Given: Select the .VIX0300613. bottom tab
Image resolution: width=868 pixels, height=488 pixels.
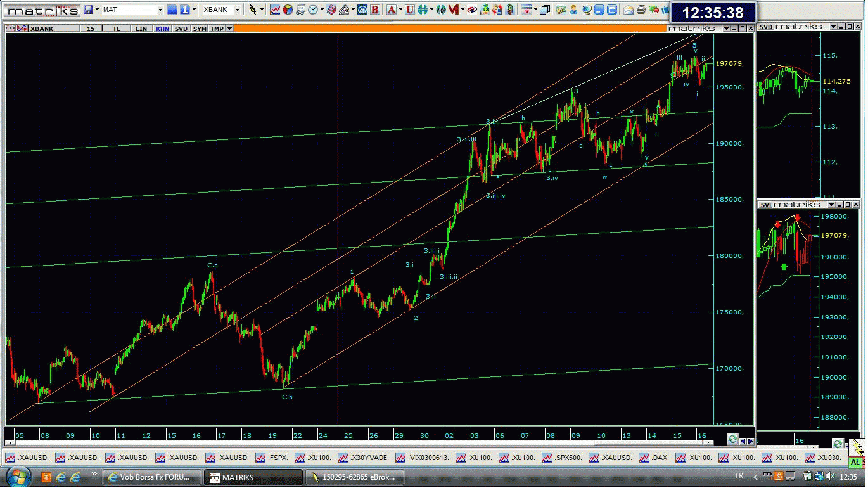Looking at the screenshot, I should coord(419,458).
